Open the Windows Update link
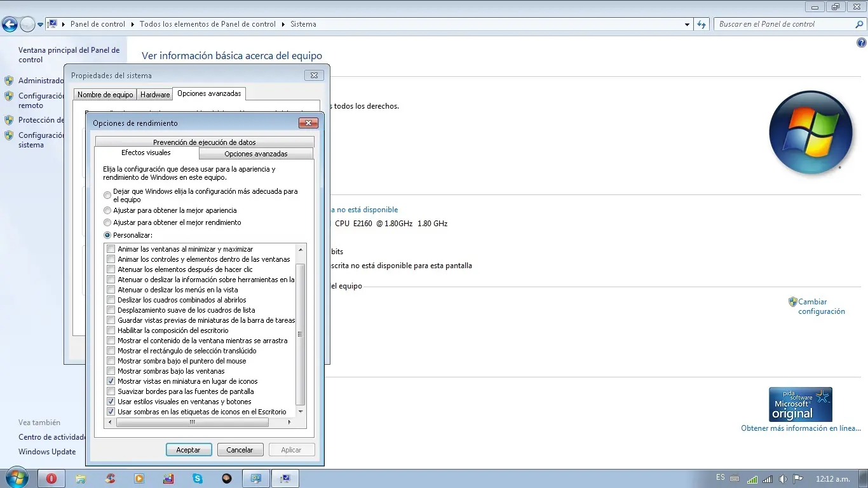 click(x=47, y=452)
